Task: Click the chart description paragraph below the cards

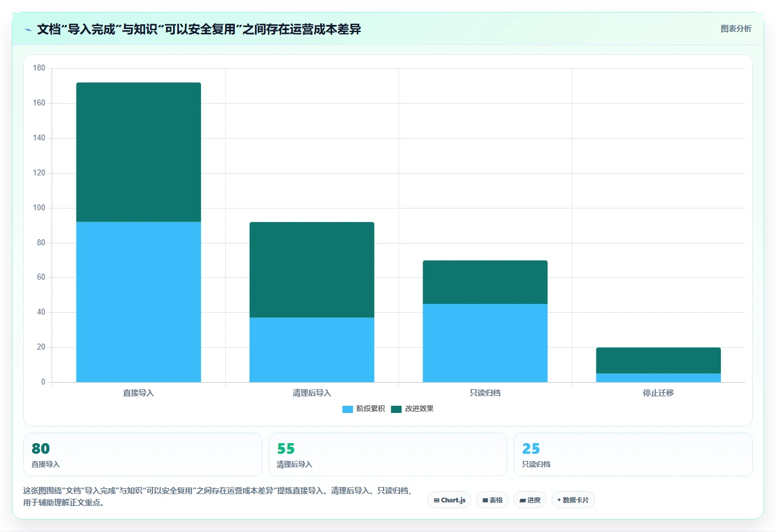Action: [217, 497]
